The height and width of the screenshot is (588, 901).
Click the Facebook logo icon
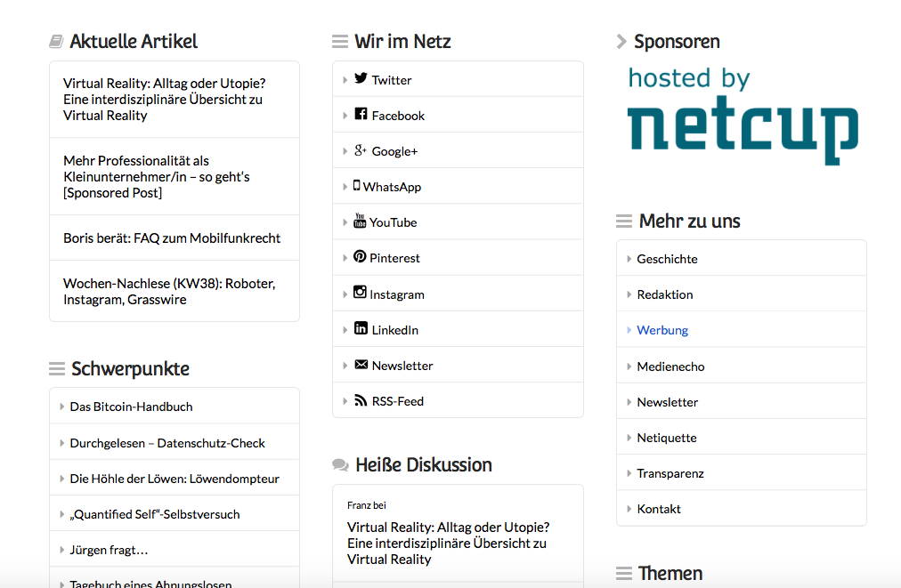361,114
